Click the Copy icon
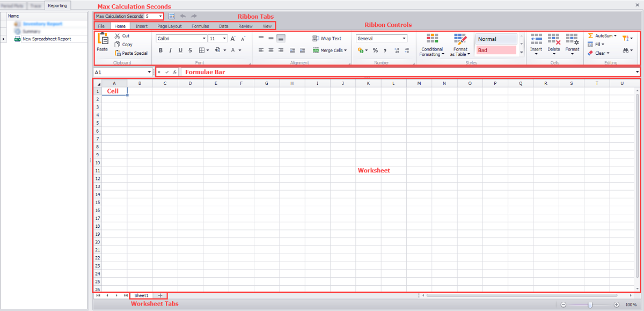 pos(118,45)
